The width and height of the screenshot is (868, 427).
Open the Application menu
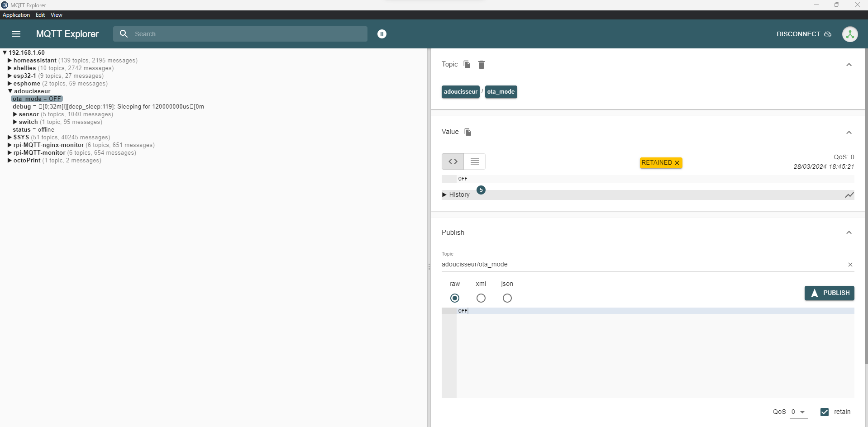[16, 15]
